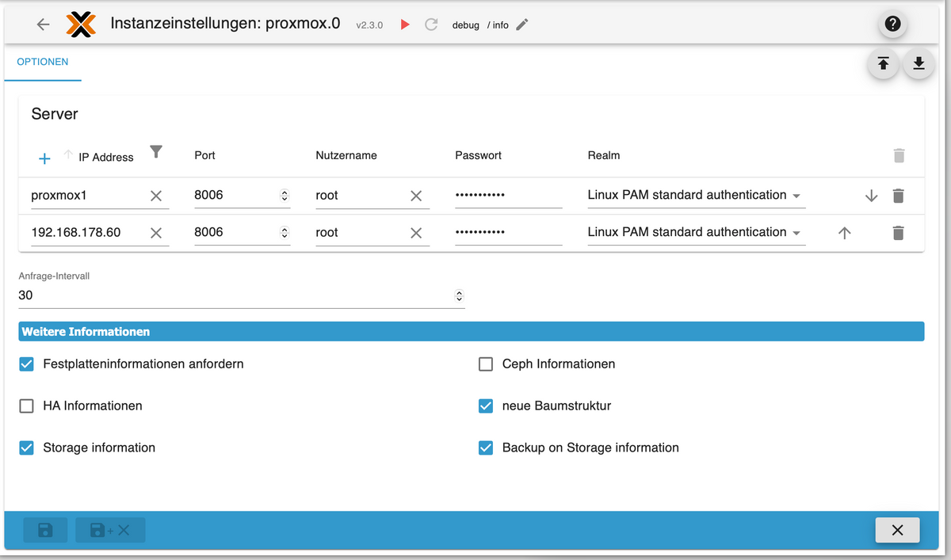Delete the 192.168.178.60 server row
This screenshot has height=560, width=951.
point(898,233)
